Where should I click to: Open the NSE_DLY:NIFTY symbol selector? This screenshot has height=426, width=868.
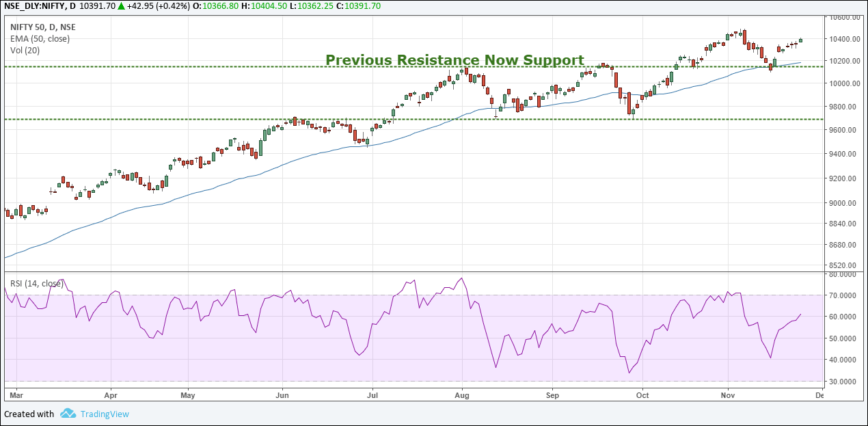(34, 7)
